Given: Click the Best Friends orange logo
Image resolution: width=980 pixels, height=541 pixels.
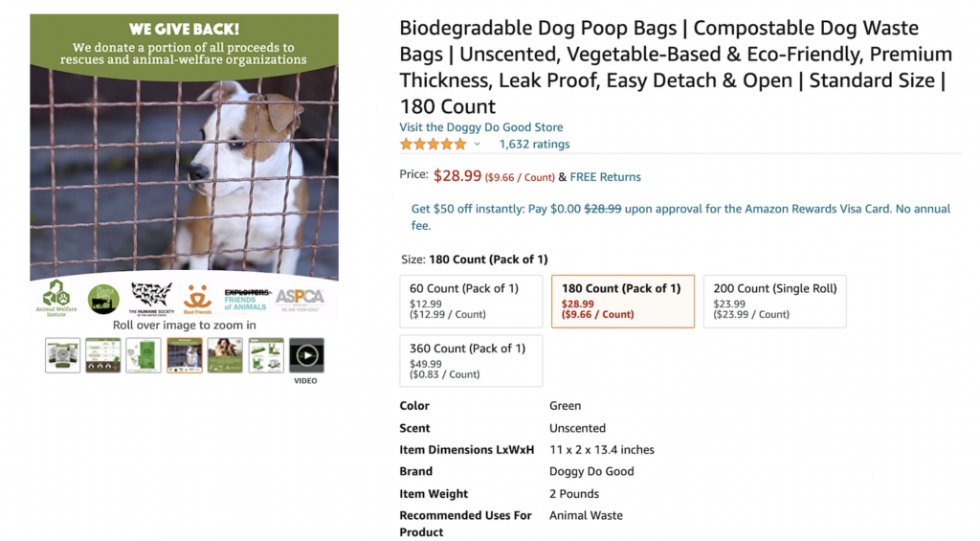Looking at the screenshot, I should tap(197, 299).
